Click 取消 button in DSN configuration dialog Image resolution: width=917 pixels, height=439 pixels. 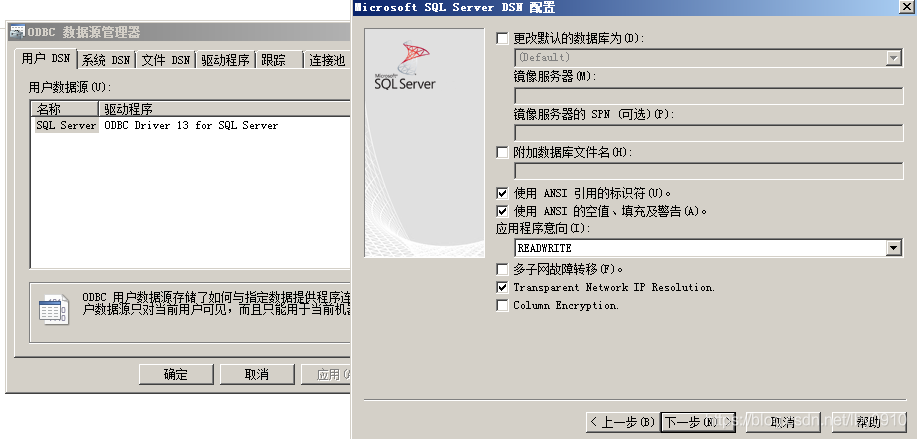click(783, 422)
